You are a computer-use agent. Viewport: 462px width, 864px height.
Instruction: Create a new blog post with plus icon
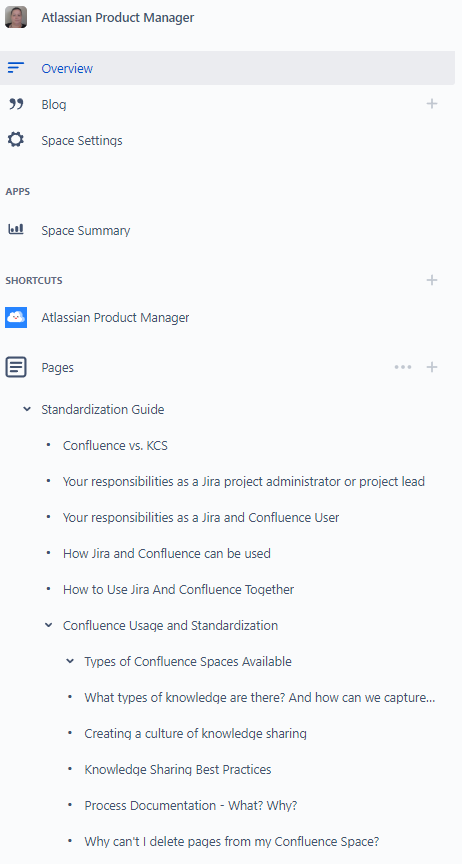(432, 104)
